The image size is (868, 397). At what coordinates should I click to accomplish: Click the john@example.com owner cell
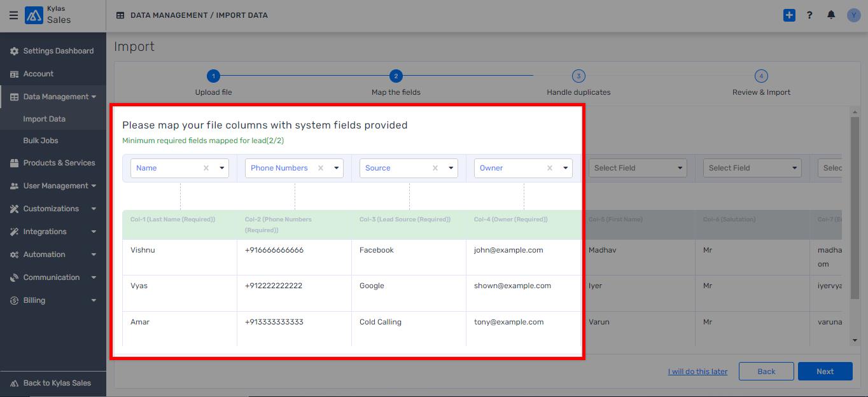pyautogui.click(x=523, y=257)
